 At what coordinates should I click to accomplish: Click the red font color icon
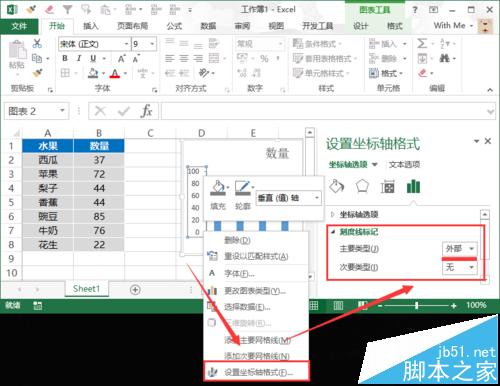click(115, 73)
